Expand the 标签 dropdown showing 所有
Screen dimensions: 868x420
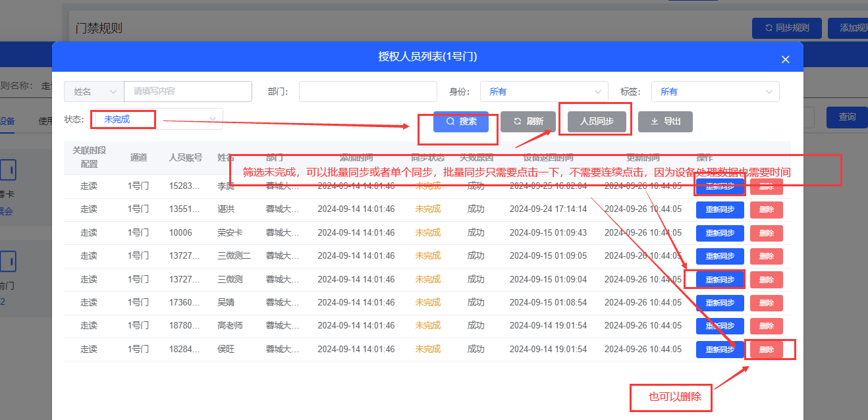coord(715,92)
